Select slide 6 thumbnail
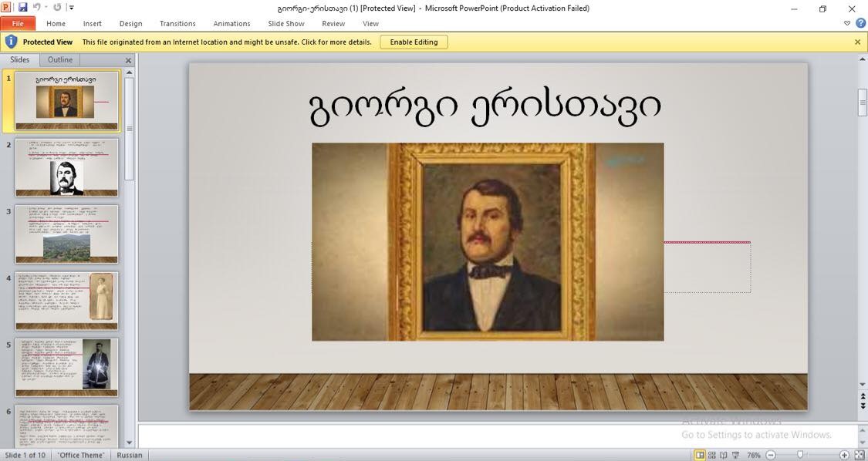 point(66,426)
